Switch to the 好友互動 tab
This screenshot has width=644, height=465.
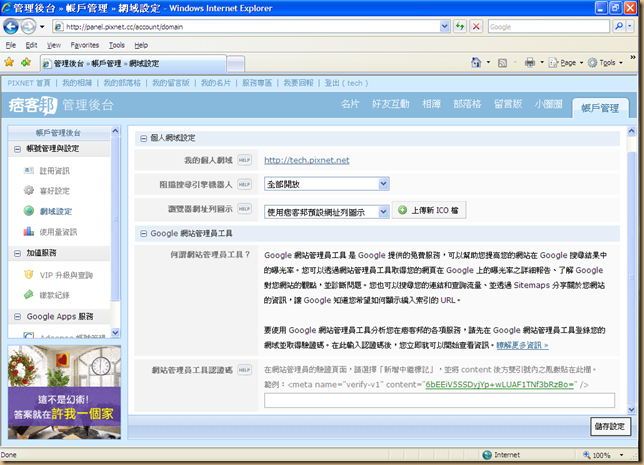(391, 104)
